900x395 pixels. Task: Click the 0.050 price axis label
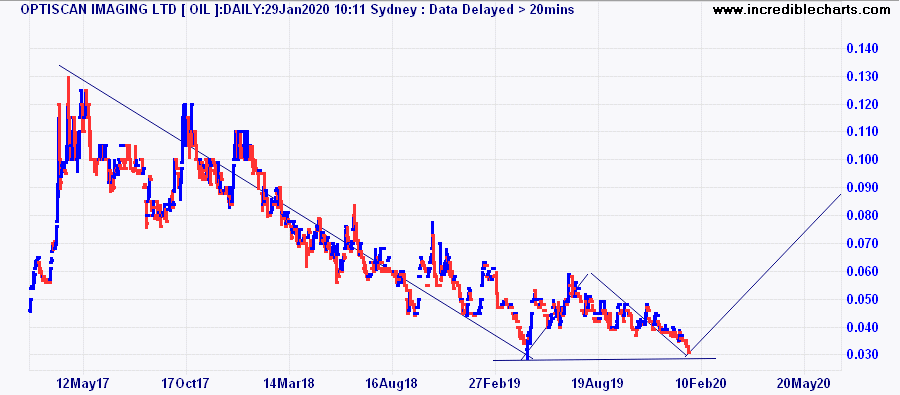(863, 300)
